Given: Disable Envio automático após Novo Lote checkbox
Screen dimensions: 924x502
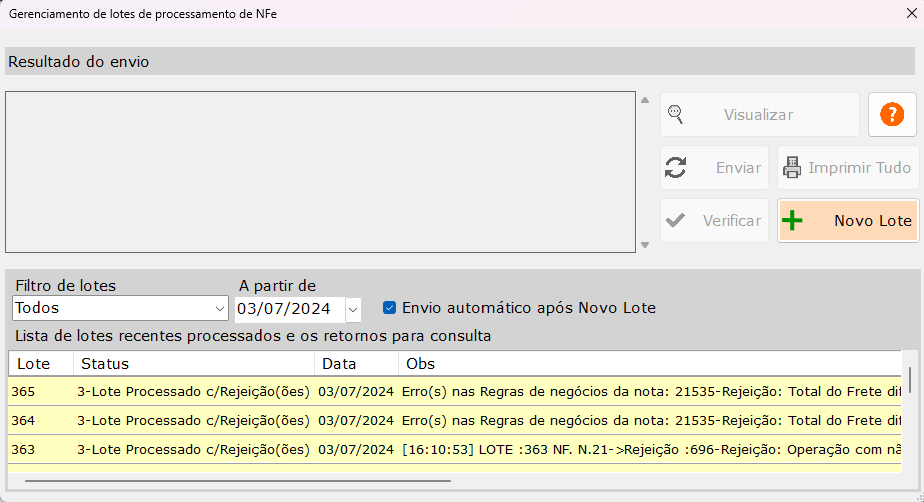Looking at the screenshot, I should click(390, 308).
